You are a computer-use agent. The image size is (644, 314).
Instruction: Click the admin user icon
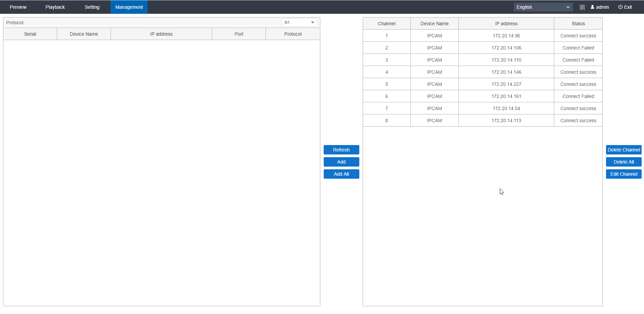[x=593, y=7]
